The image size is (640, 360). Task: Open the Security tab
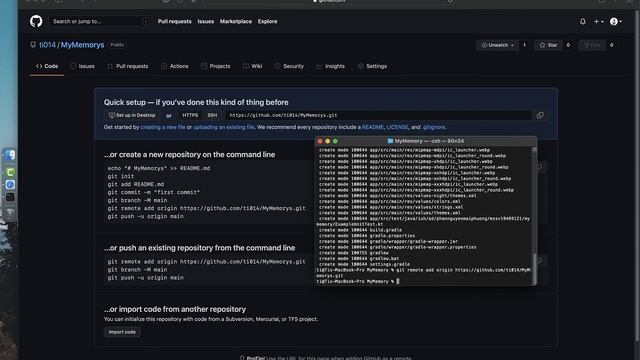[x=289, y=66]
